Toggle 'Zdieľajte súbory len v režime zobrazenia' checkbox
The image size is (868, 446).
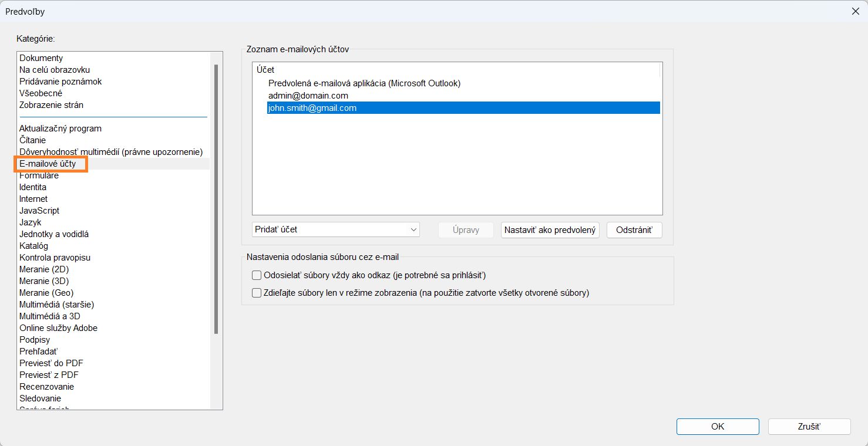click(x=257, y=293)
